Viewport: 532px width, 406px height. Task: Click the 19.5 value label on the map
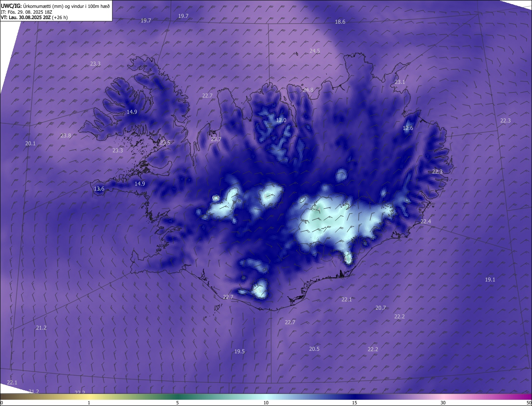pyautogui.click(x=239, y=351)
